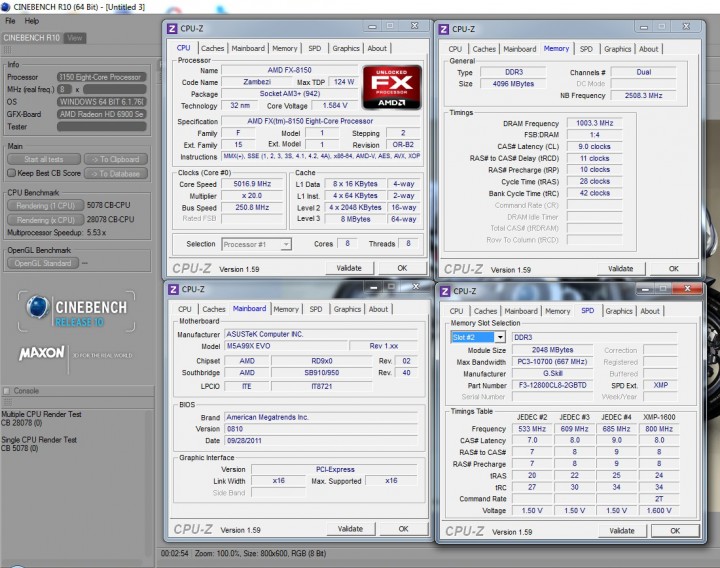Close the CPU-Z window showing SPD tab
The width and height of the screenshot is (720, 568).
687,289
